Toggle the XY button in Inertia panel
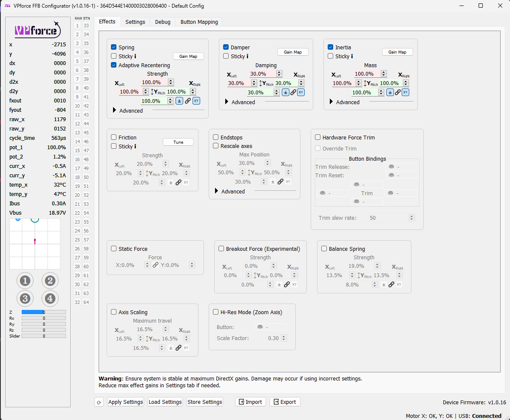 click(x=405, y=92)
